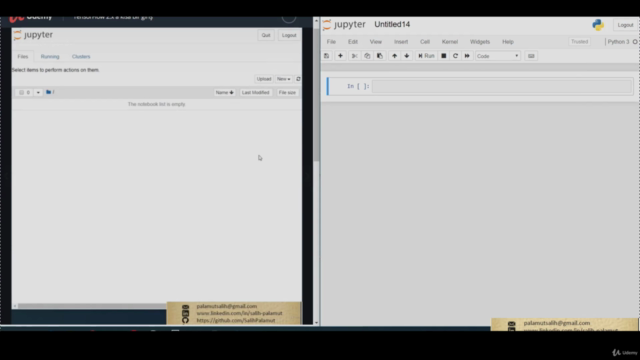
Task: Open the Help menu in notebook
Action: pos(508,42)
